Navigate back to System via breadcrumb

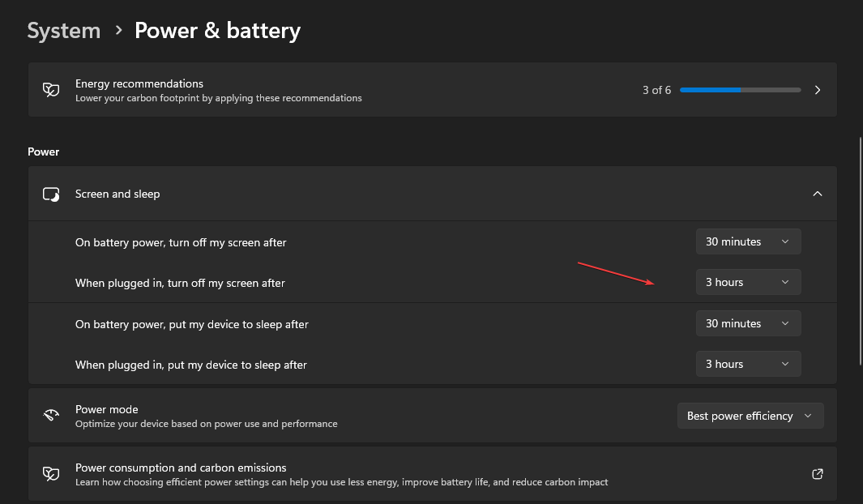pyautogui.click(x=63, y=30)
